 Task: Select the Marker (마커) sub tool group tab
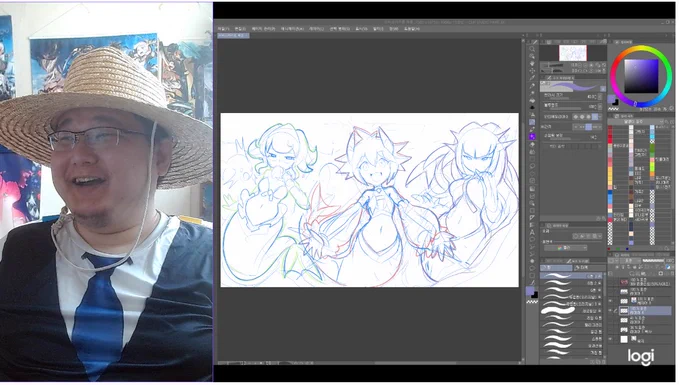coord(588,268)
